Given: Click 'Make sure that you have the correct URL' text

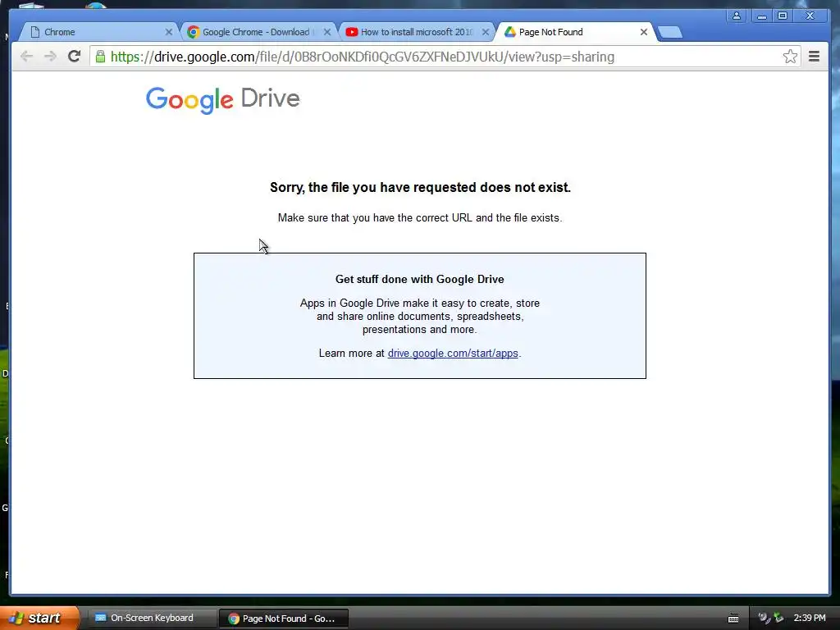Looking at the screenshot, I should coord(420,218).
